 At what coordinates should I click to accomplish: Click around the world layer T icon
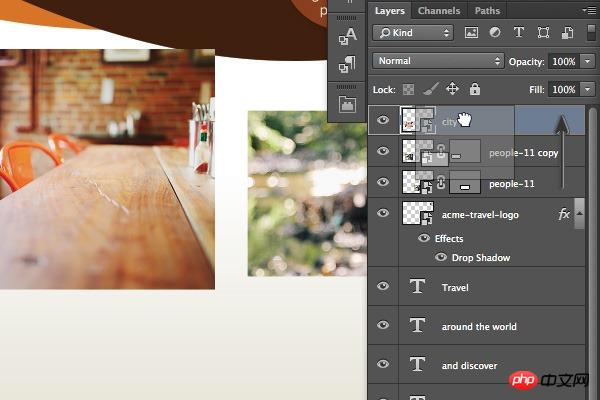pyautogui.click(x=417, y=325)
